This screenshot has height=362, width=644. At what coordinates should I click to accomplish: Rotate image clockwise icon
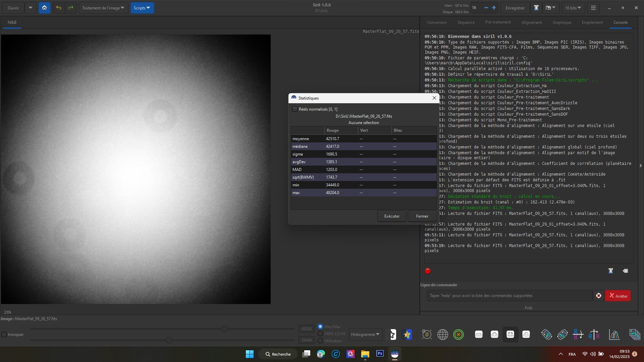tap(562, 335)
